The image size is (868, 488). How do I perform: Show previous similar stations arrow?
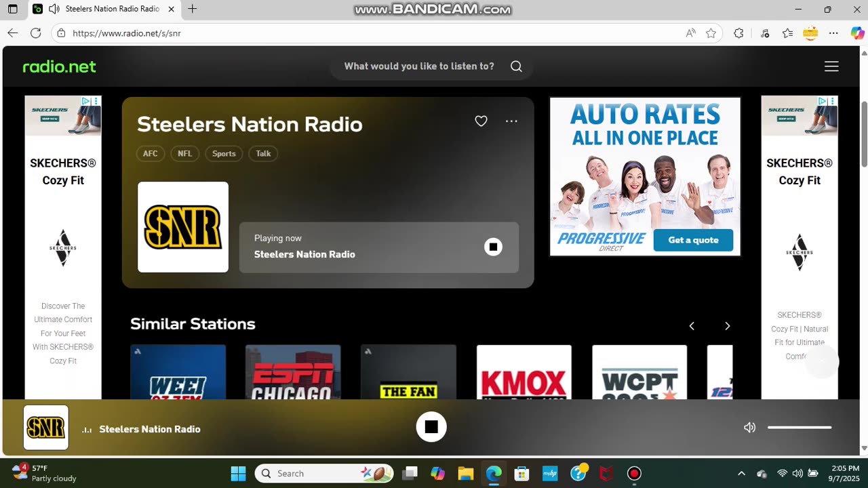[692, 326]
